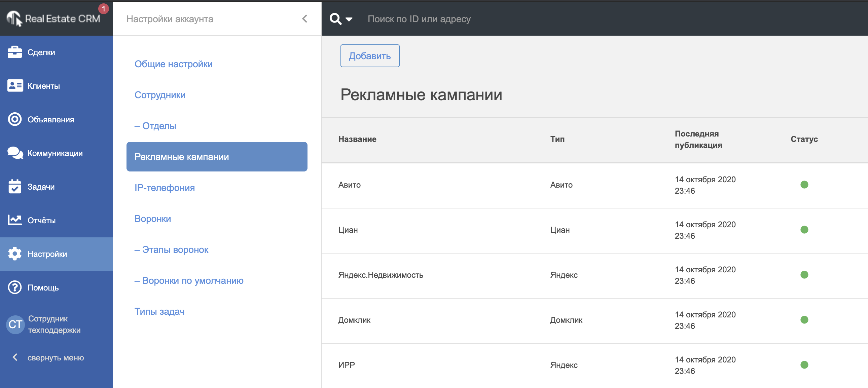Screen dimensions: 868x388
Task: Focus the Поиск по ID или адресу field
Action: [x=419, y=19]
